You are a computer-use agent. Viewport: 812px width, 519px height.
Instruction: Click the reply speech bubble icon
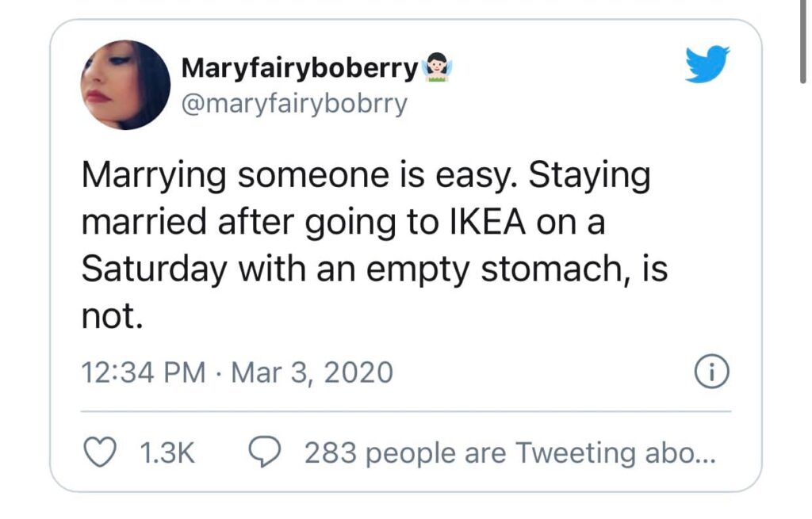coord(262,453)
